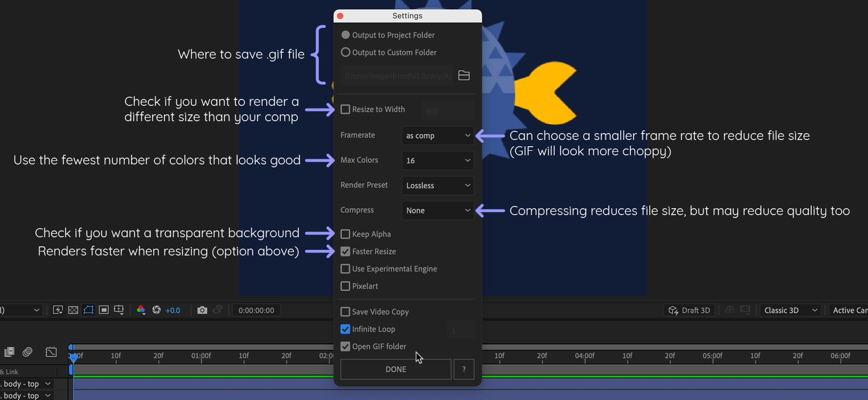
Task: Reset Exposure using the aperture icon
Action: click(x=157, y=310)
